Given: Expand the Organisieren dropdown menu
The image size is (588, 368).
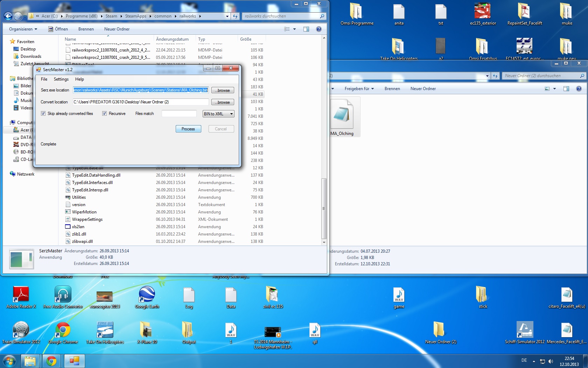Looking at the screenshot, I should (23, 29).
